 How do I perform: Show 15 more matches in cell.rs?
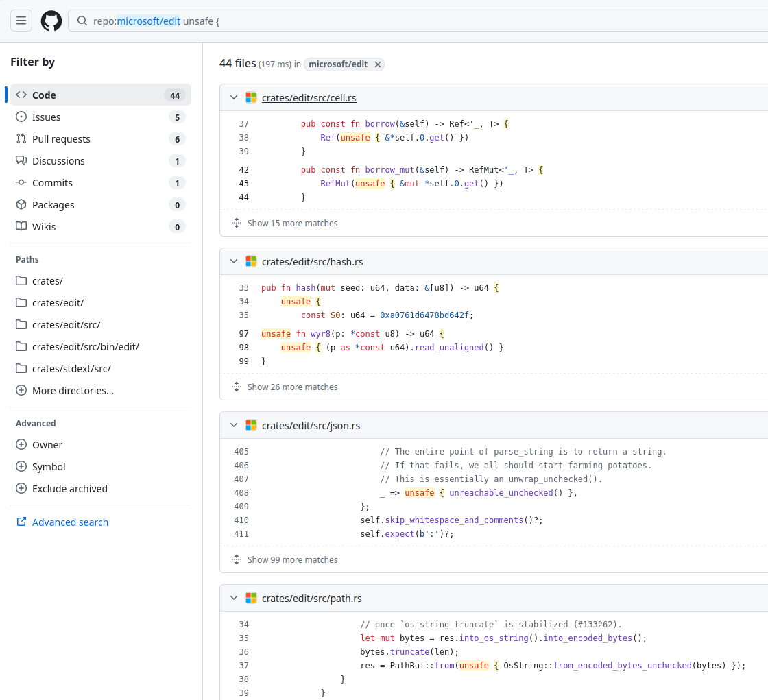(292, 224)
